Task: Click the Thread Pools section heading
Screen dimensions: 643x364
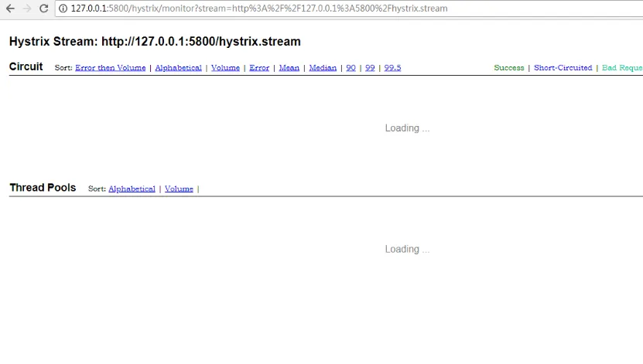Action: coord(43,188)
